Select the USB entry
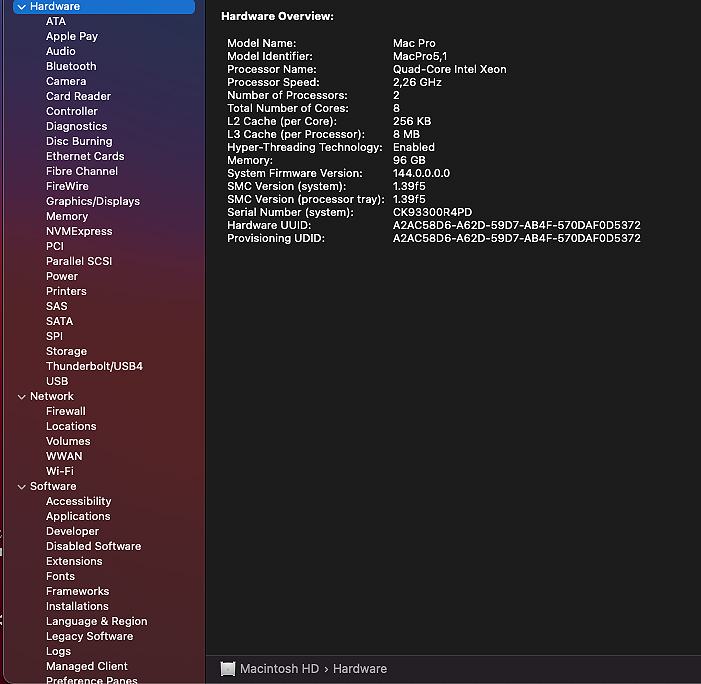701x684 pixels. tap(57, 381)
